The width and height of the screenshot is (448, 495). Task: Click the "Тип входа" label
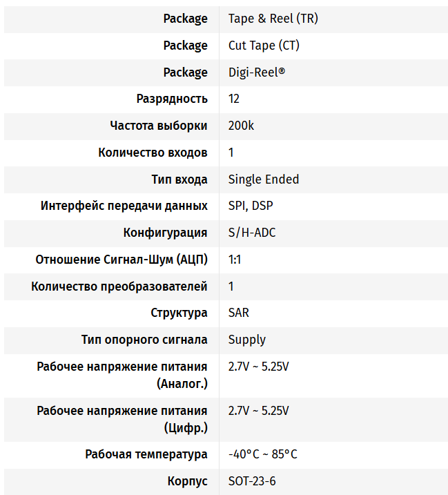pyautogui.click(x=179, y=179)
